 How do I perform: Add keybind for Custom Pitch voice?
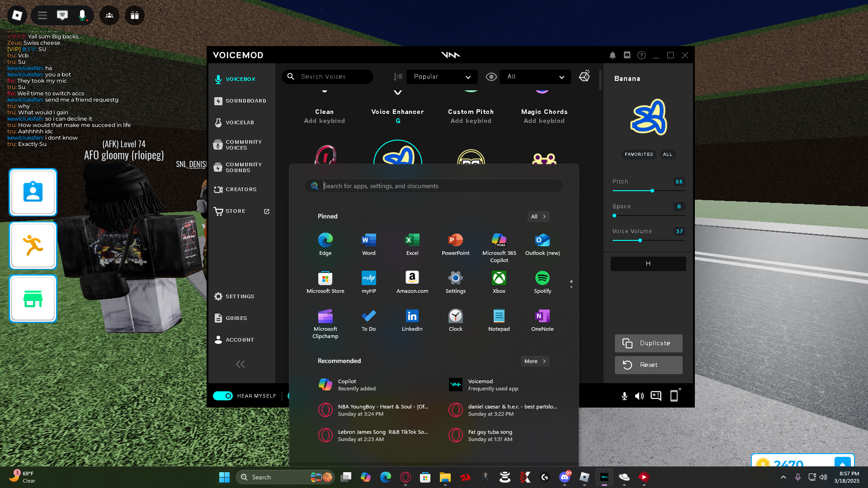click(x=471, y=121)
